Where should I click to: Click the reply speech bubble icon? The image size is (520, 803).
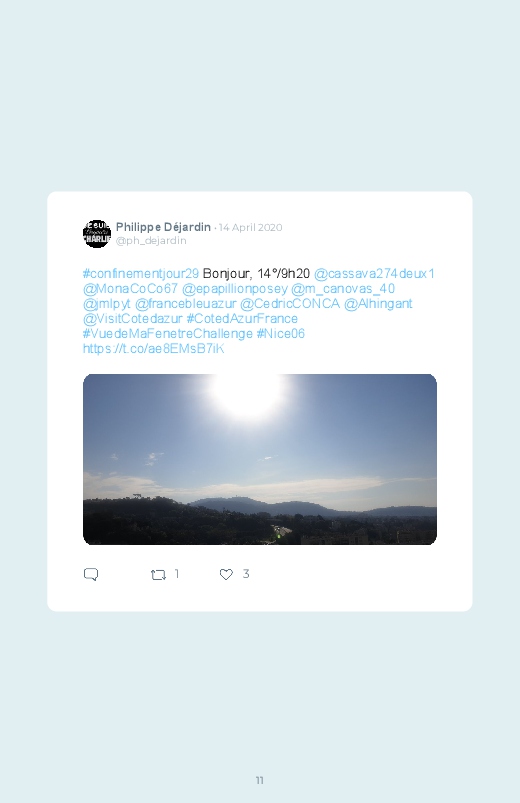91,574
